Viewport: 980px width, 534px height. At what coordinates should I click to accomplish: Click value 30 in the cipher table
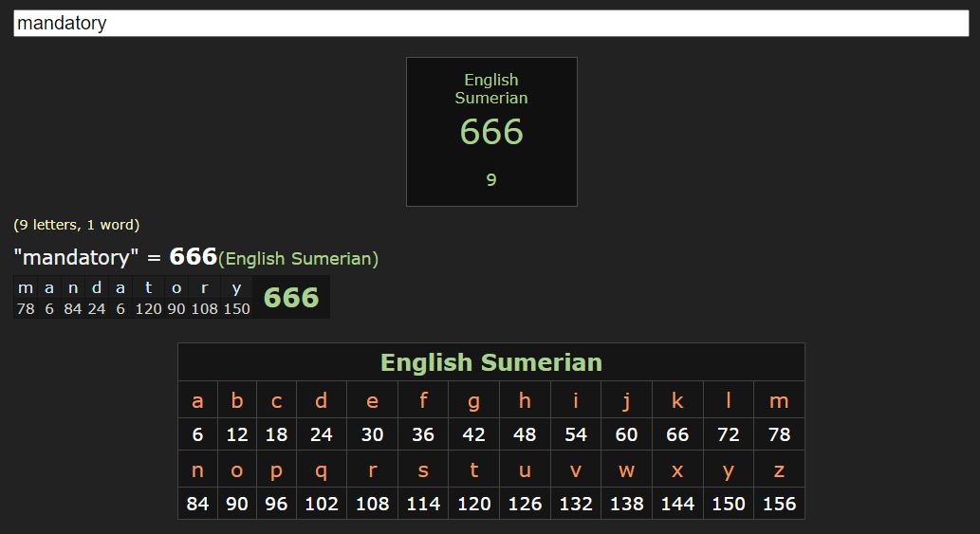372,434
